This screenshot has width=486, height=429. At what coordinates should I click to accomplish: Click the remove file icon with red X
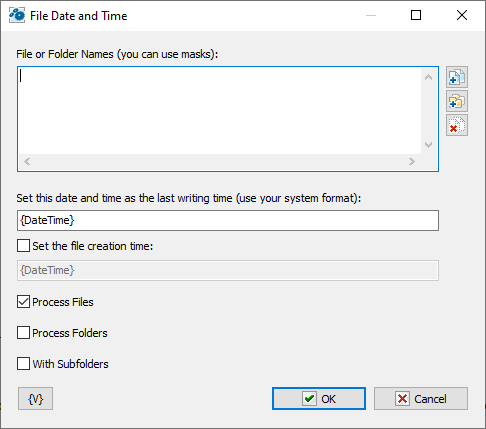point(457,125)
